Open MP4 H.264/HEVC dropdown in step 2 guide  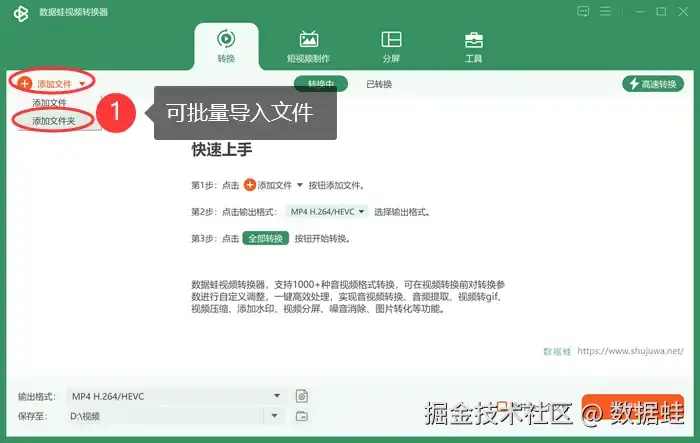coord(327,212)
